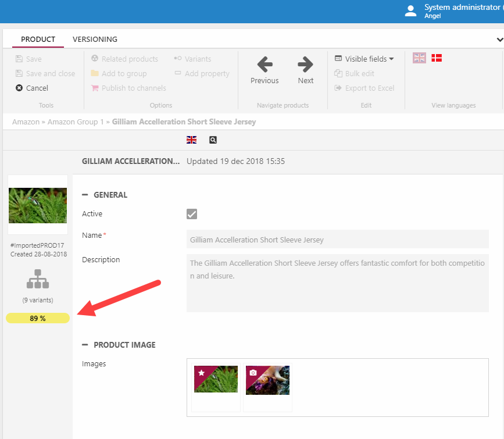Select the UK flag in ribbon

coord(419,58)
